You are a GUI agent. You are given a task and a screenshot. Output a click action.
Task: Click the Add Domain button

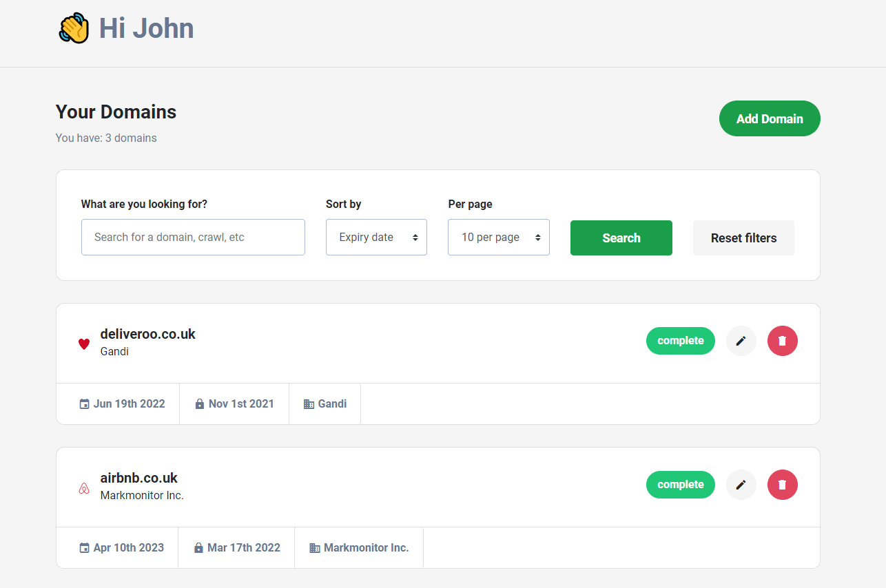770,118
